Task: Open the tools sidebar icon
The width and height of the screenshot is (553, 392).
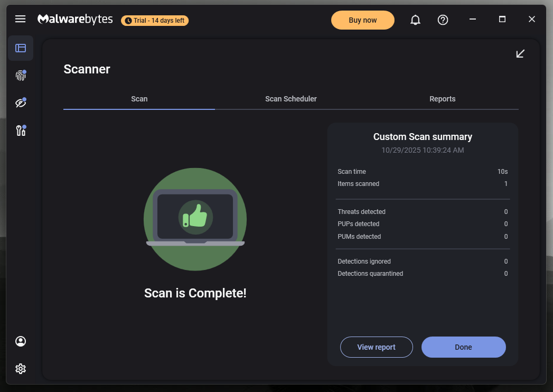Action: [21, 130]
